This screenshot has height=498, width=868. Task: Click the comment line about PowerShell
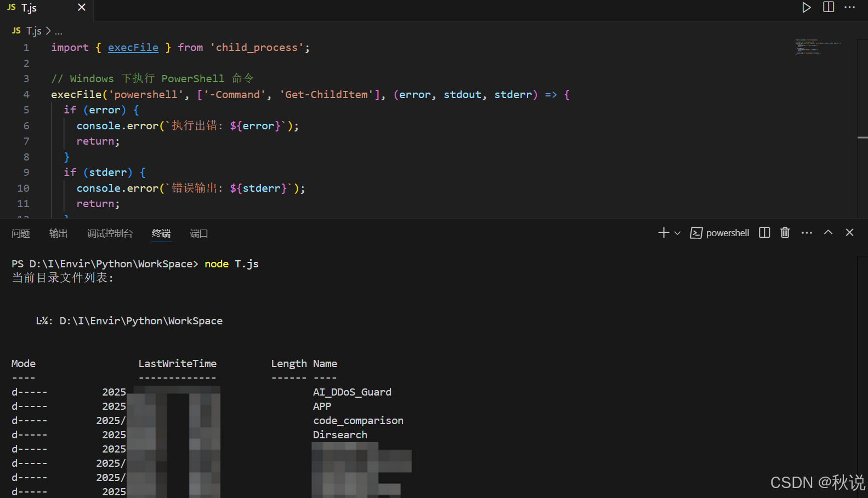pyautogui.click(x=152, y=79)
